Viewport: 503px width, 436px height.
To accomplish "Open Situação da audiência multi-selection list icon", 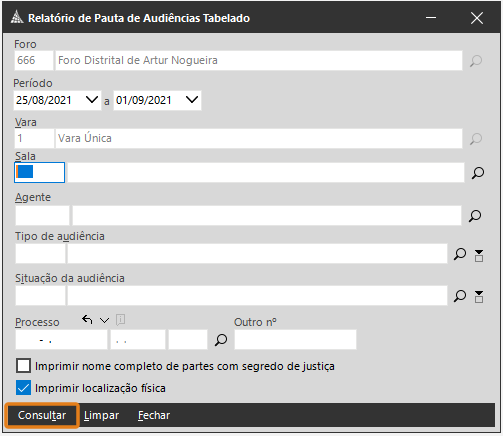I will pos(479,297).
